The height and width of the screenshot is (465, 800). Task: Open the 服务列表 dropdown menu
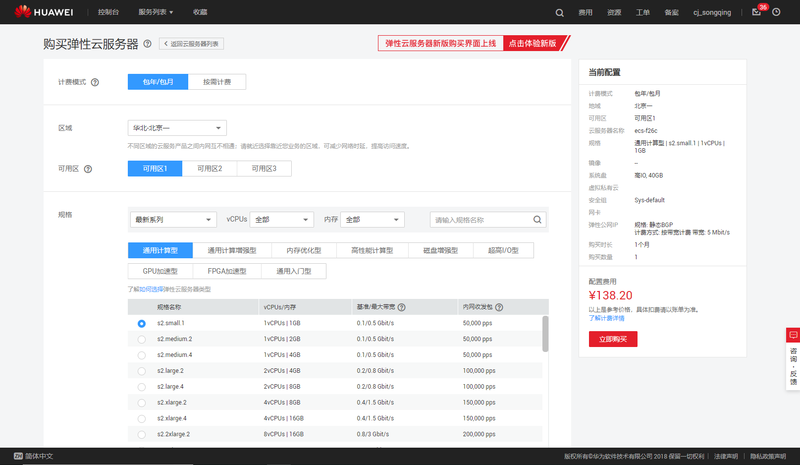(x=156, y=12)
